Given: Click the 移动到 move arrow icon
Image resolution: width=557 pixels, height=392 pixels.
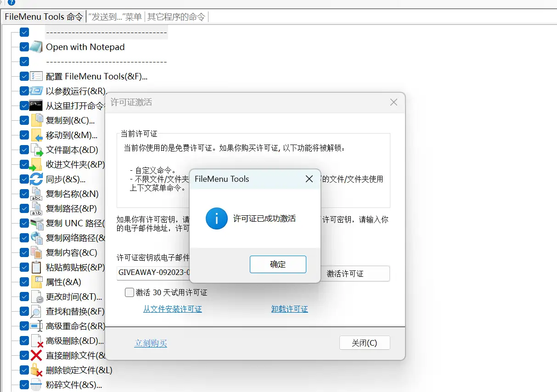Looking at the screenshot, I should [37, 135].
